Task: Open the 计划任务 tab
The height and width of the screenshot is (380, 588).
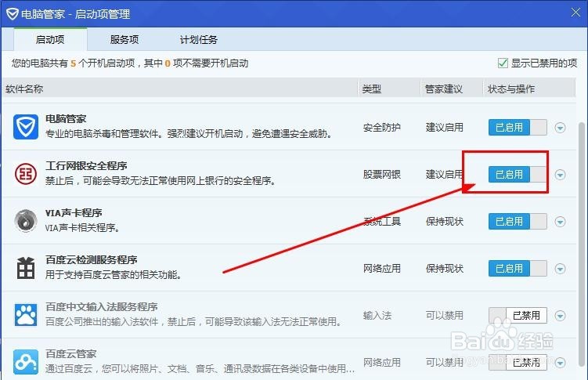Action: pos(198,39)
